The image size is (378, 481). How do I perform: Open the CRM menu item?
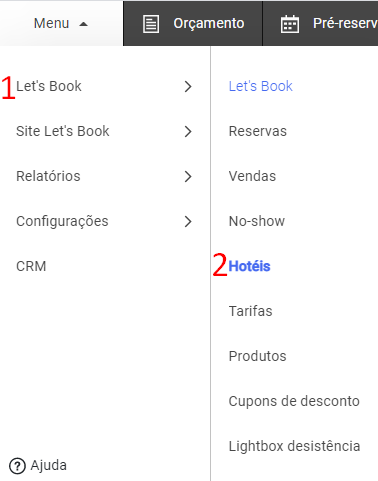[31, 266]
